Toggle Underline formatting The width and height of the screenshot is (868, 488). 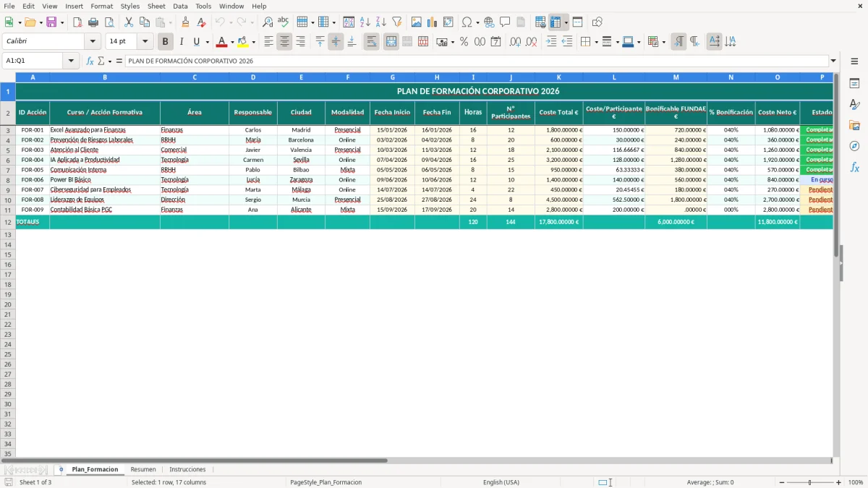[x=196, y=42]
